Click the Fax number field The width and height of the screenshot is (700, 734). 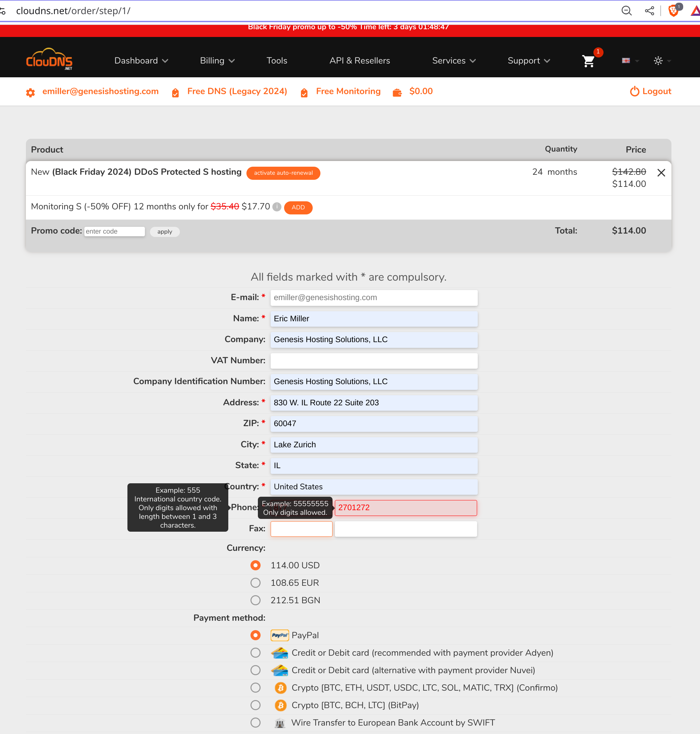[405, 529]
